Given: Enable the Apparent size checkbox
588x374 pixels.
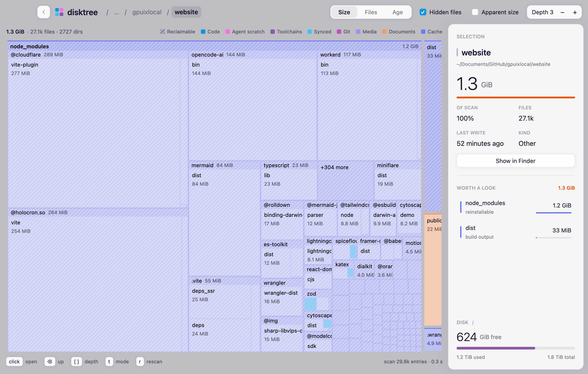Looking at the screenshot, I should tap(475, 12).
